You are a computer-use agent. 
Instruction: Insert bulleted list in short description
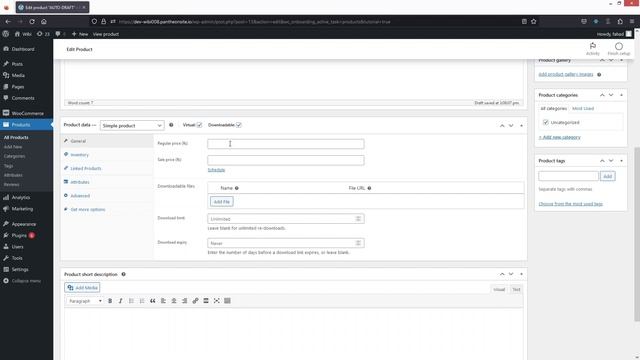[131, 301]
